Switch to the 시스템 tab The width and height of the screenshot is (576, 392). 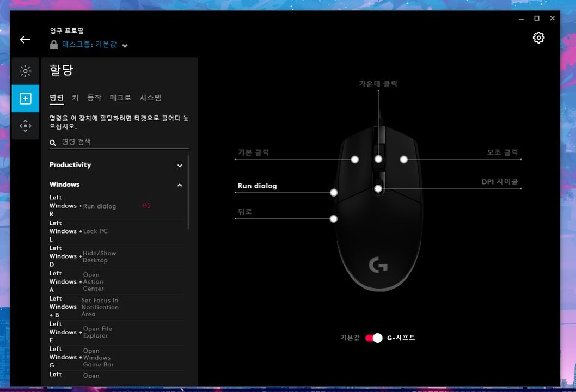(x=150, y=97)
